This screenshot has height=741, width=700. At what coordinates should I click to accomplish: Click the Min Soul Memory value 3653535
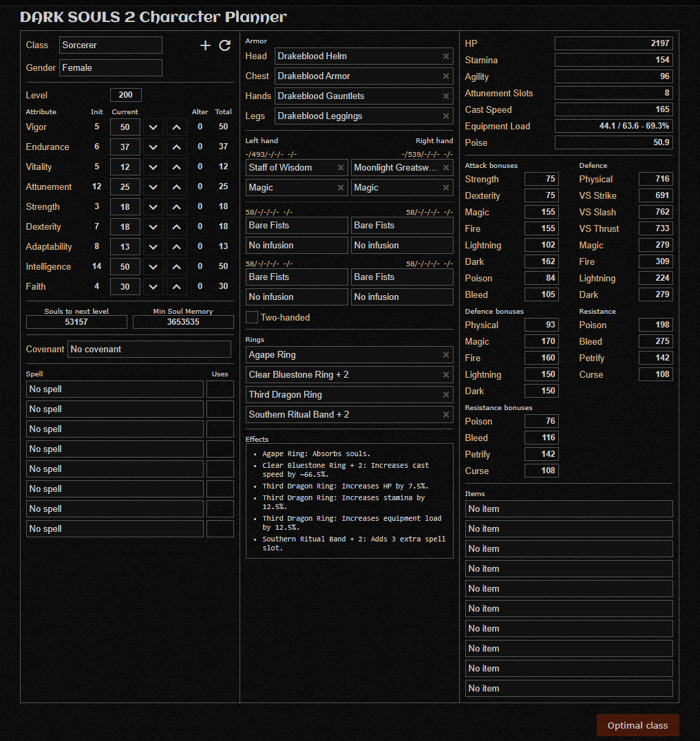coord(183,322)
